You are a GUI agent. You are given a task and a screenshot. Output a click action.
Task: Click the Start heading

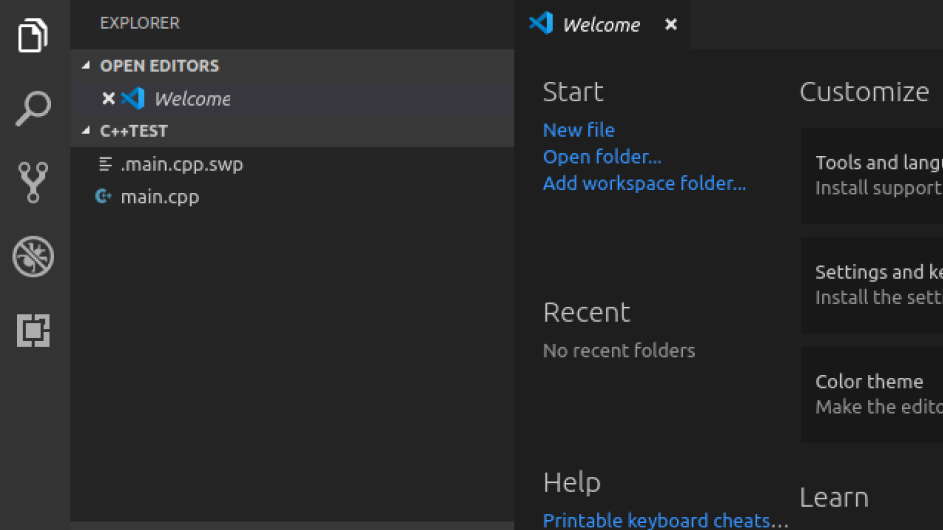(x=573, y=91)
